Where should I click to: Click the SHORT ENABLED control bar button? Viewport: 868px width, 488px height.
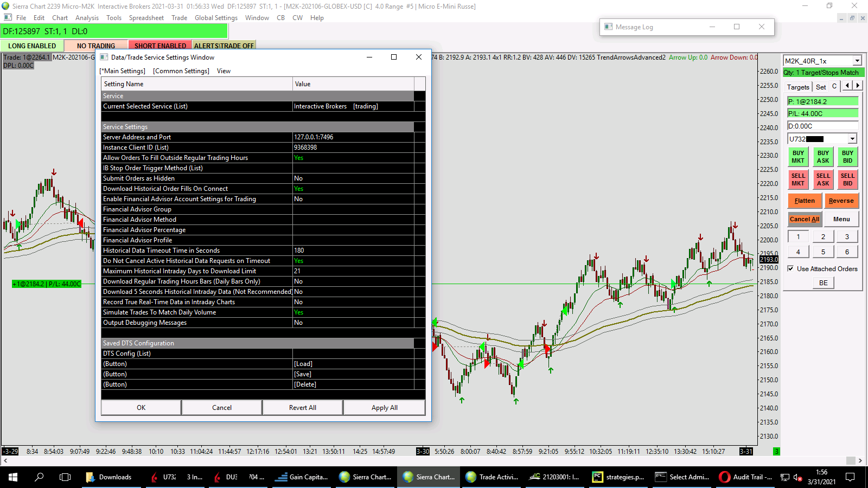pyautogui.click(x=160, y=46)
